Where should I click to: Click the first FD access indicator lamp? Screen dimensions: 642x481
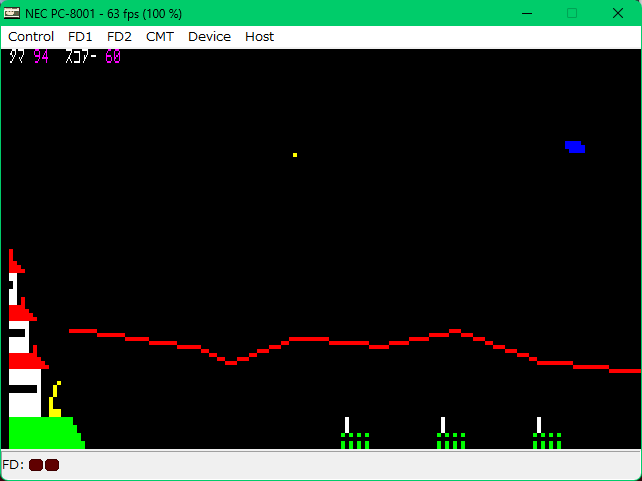point(36,465)
